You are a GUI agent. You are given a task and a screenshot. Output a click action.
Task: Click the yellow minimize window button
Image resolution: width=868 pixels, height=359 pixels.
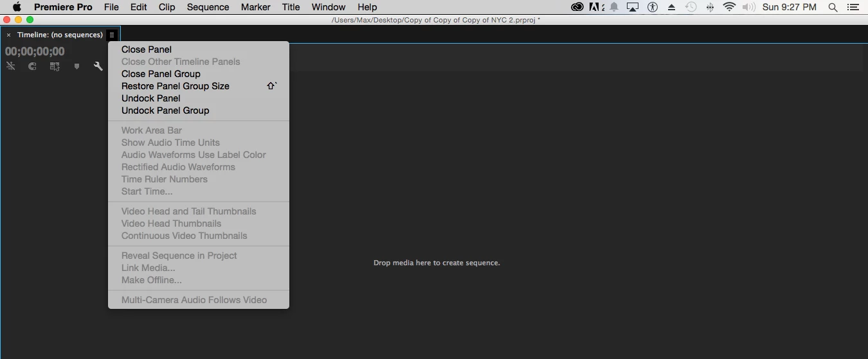click(x=18, y=20)
